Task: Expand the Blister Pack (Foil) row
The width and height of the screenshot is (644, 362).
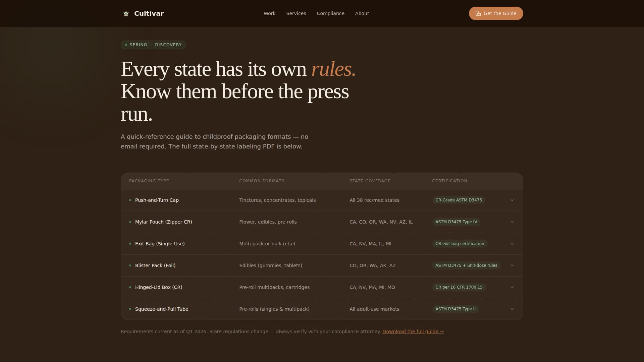Action: (x=512, y=265)
